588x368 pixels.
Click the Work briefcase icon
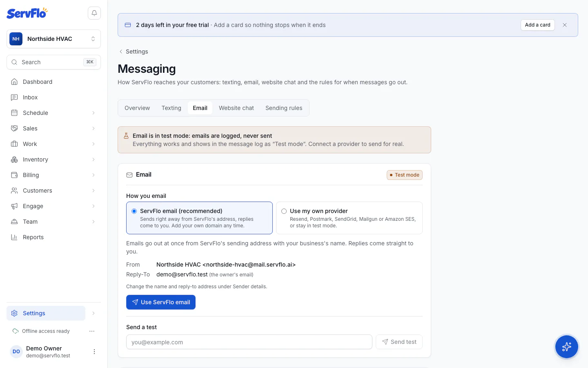click(x=14, y=144)
